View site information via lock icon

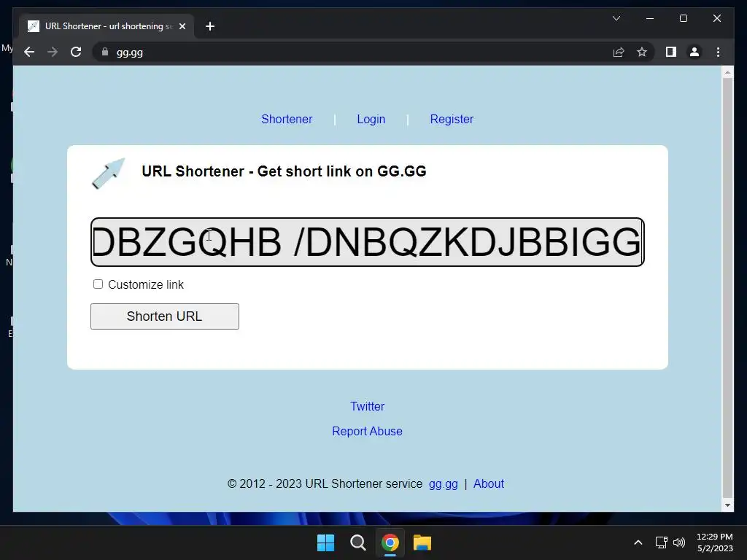coord(105,52)
